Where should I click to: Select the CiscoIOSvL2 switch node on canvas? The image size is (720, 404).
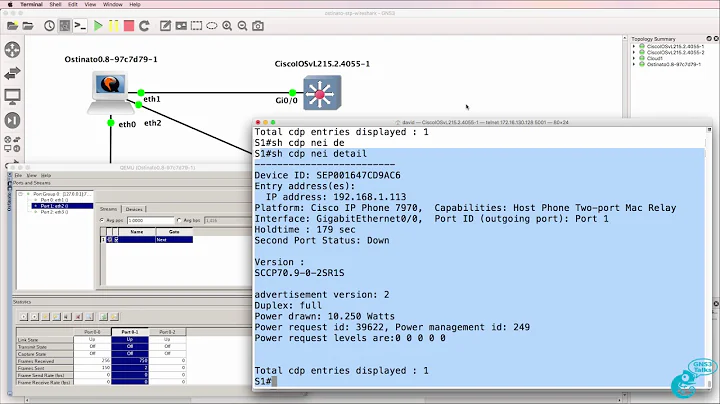tap(322, 93)
